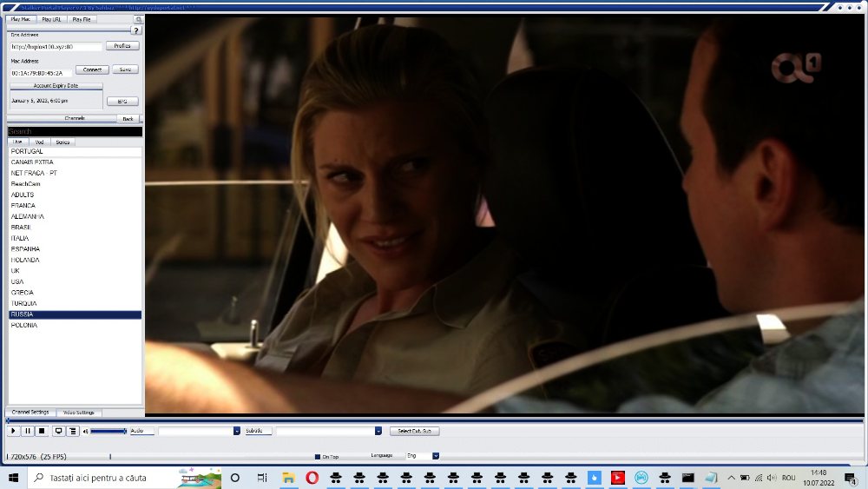This screenshot has height=489, width=868.
Task: Open the Channel Settings tab
Action: pos(30,413)
